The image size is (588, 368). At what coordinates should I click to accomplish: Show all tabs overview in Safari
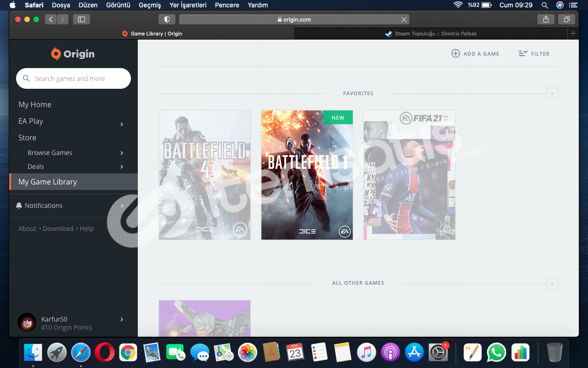[x=566, y=19]
